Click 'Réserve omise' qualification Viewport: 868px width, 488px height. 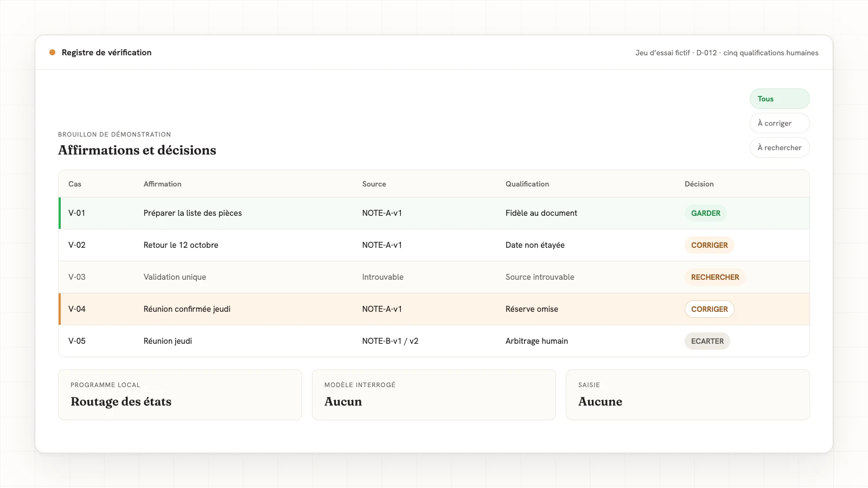point(532,309)
